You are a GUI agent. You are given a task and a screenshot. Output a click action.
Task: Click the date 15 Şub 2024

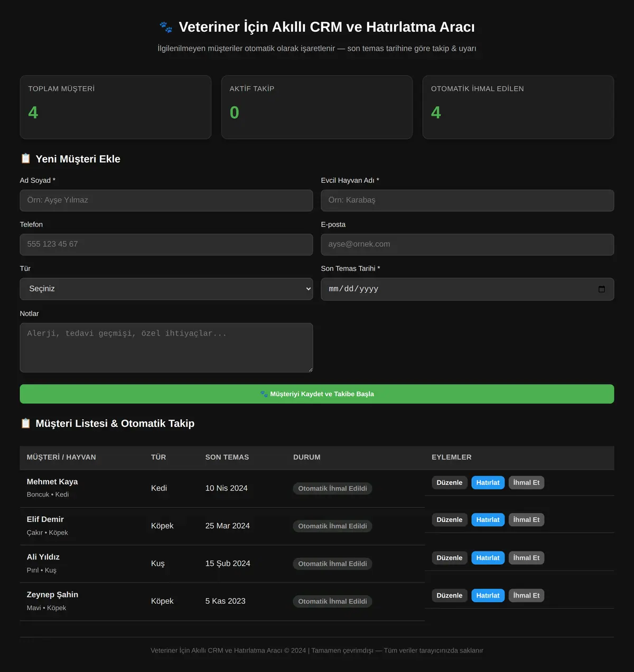point(228,564)
